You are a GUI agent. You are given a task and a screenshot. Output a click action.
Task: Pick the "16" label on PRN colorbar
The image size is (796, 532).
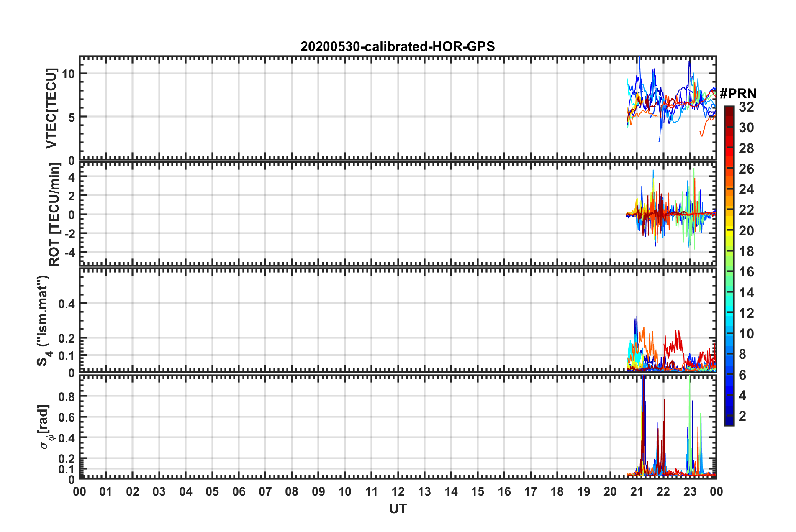click(746, 272)
